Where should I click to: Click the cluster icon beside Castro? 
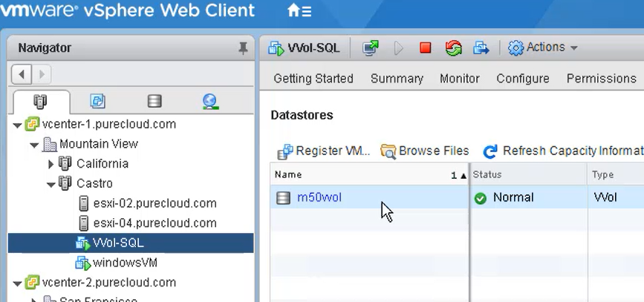click(x=65, y=183)
